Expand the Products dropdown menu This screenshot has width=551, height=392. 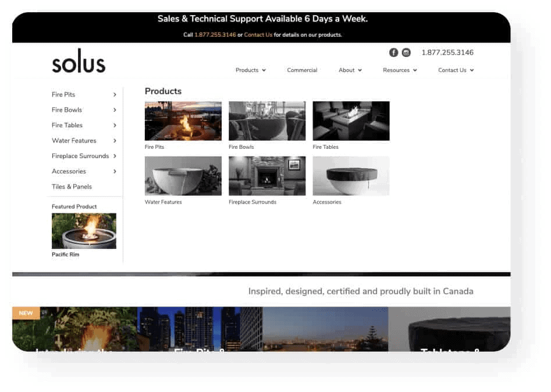pos(250,70)
